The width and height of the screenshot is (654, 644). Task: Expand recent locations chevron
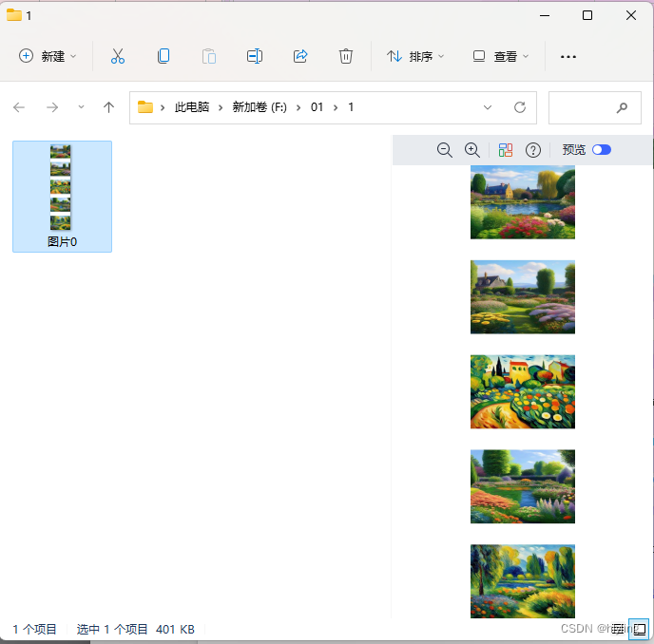81,107
